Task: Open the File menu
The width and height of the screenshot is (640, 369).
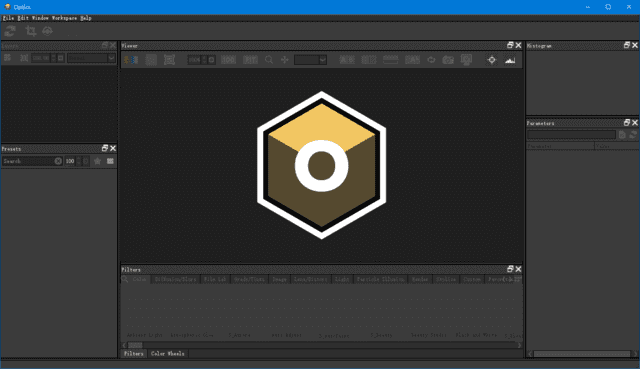Action: [8, 18]
